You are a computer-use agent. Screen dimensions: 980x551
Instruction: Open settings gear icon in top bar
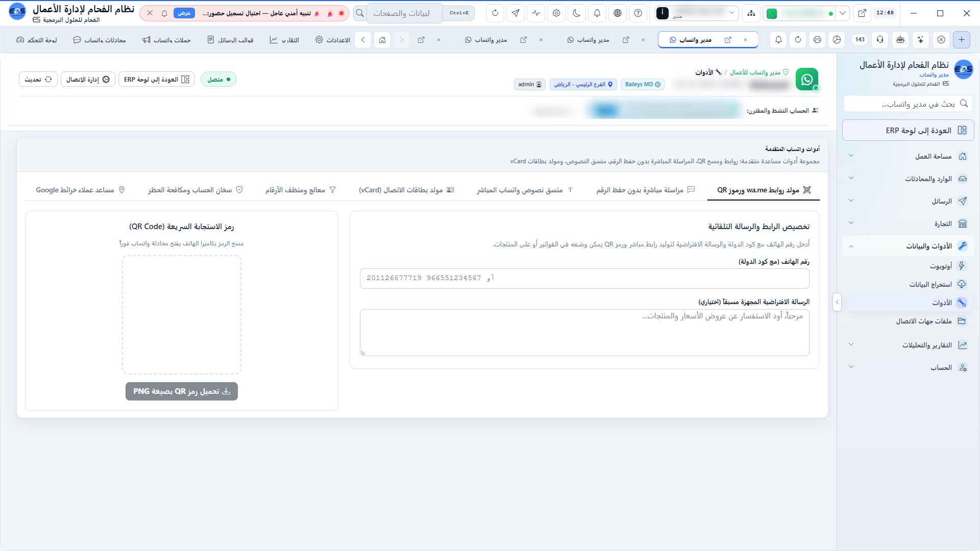click(556, 13)
